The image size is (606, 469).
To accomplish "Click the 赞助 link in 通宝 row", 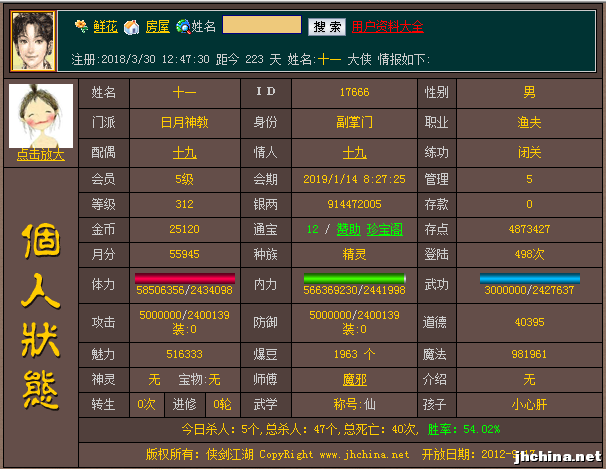I will coord(348,229).
